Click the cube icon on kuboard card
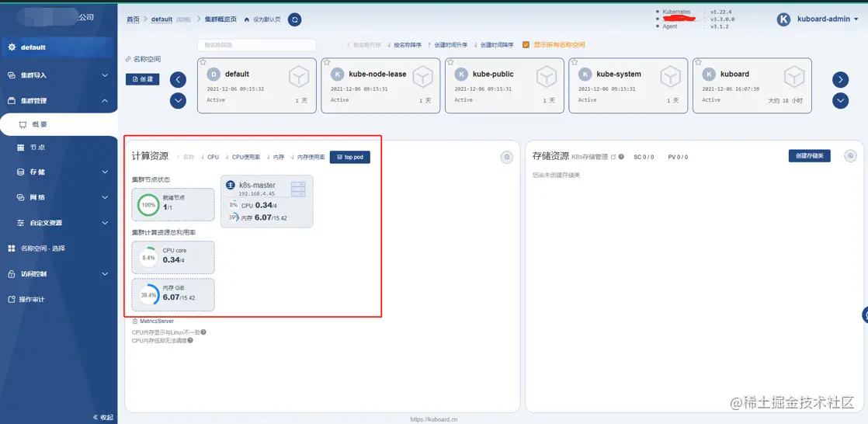The image size is (868, 424). (x=795, y=77)
